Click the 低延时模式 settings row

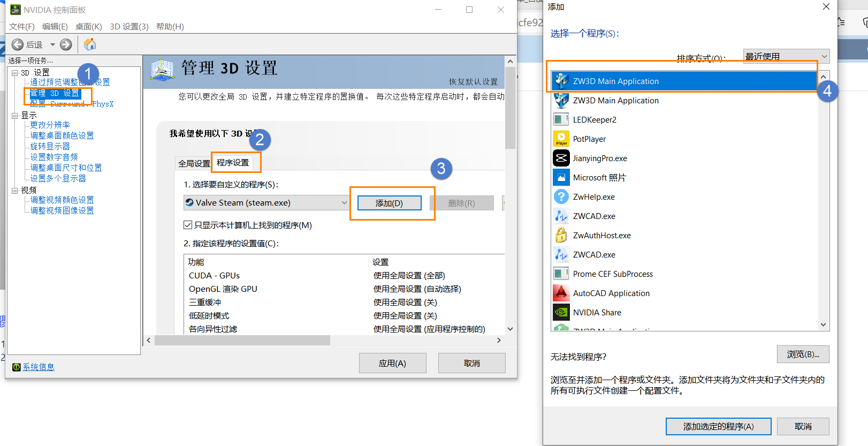(x=345, y=315)
